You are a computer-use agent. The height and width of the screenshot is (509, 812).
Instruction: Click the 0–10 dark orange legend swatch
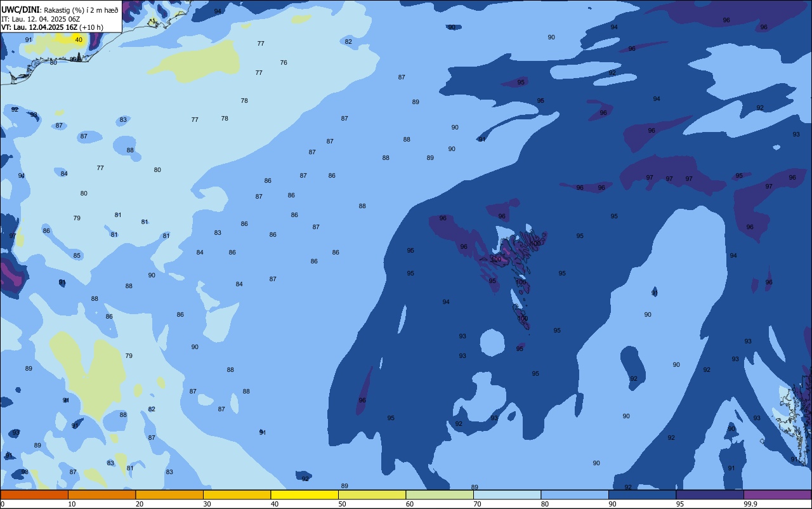click(x=34, y=494)
